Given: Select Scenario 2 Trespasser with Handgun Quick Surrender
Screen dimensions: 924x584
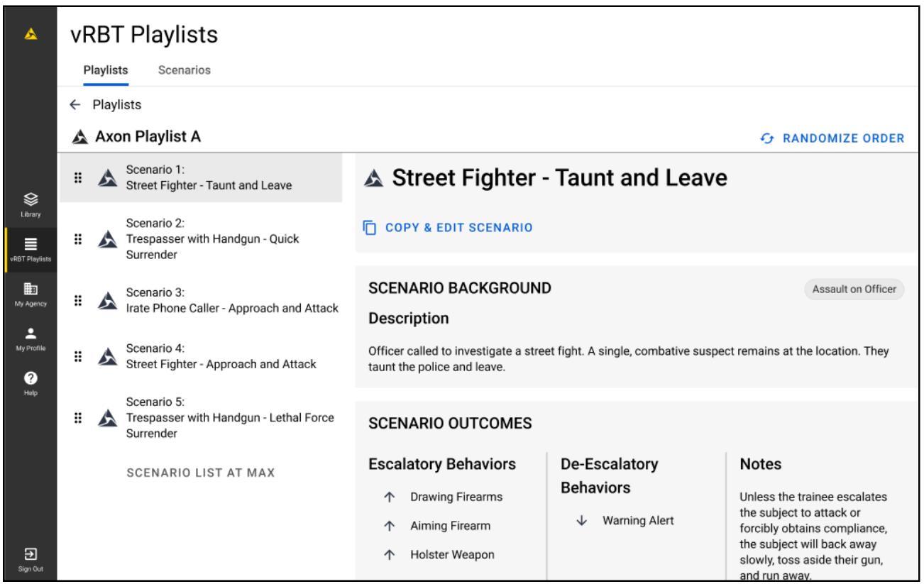Looking at the screenshot, I should [212, 239].
